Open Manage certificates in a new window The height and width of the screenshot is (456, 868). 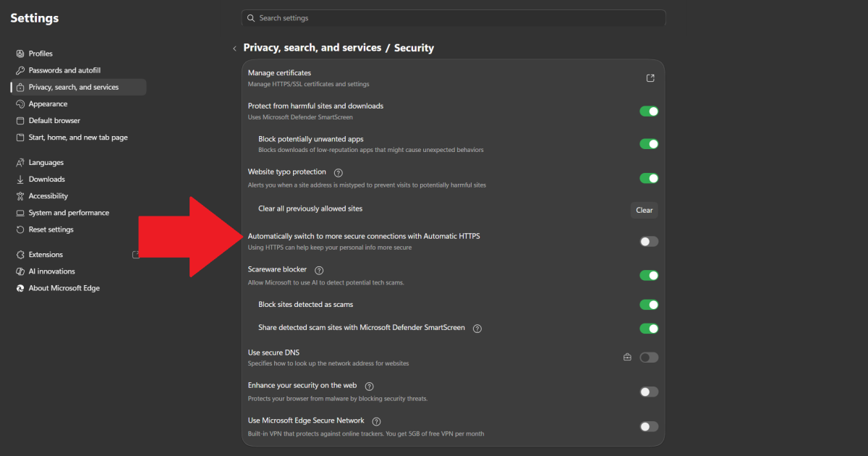coord(650,77)
